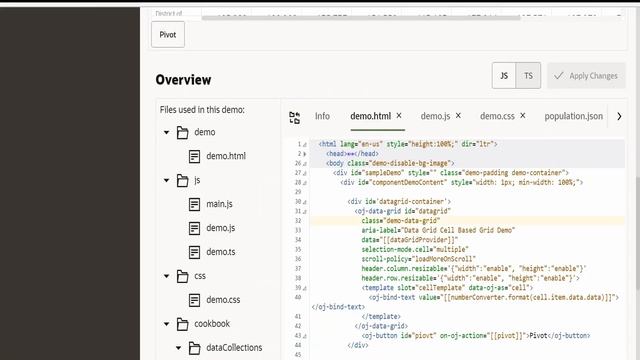Click code line data="[[dataGridProvider]]"
The height and width of the screenshot is (360, 640).
[x=409, y=240]
